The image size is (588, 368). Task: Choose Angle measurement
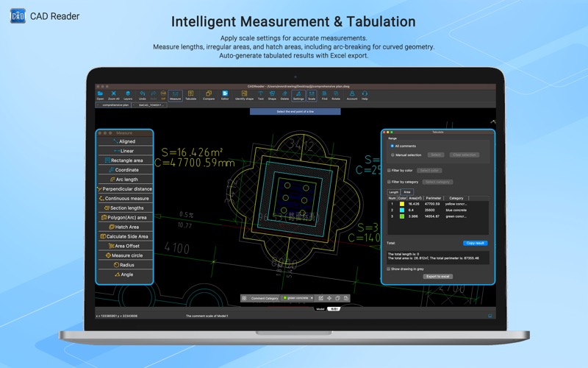point(125,275)
